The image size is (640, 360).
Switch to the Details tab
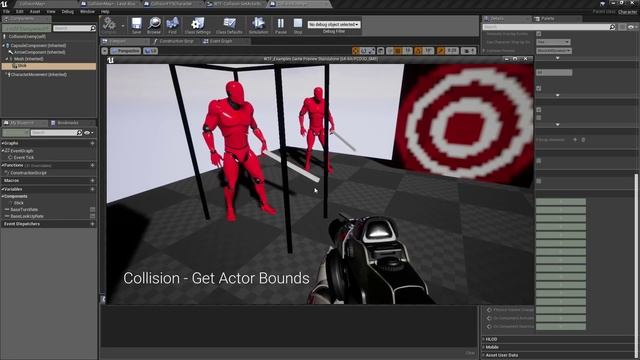[x=507, y=18]
